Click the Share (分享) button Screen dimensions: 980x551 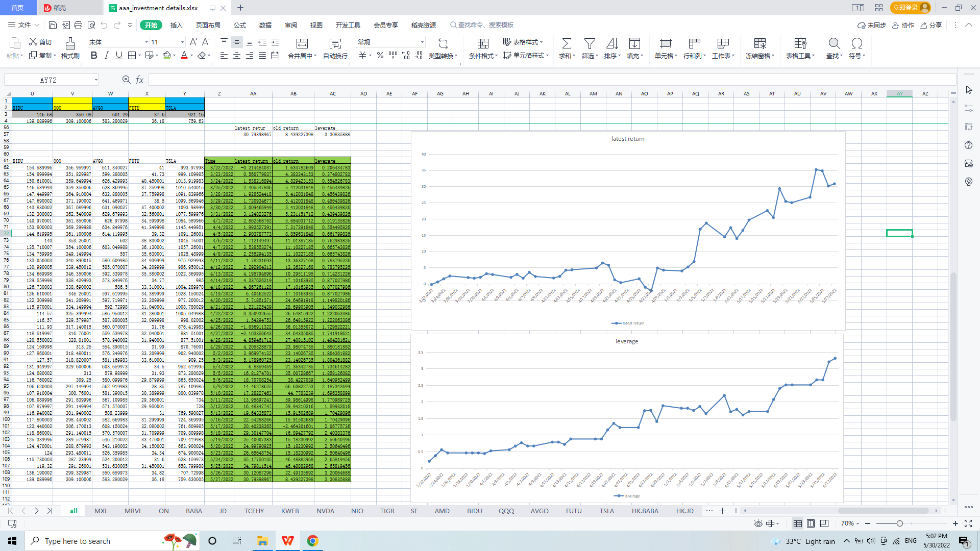coord(930,25)
